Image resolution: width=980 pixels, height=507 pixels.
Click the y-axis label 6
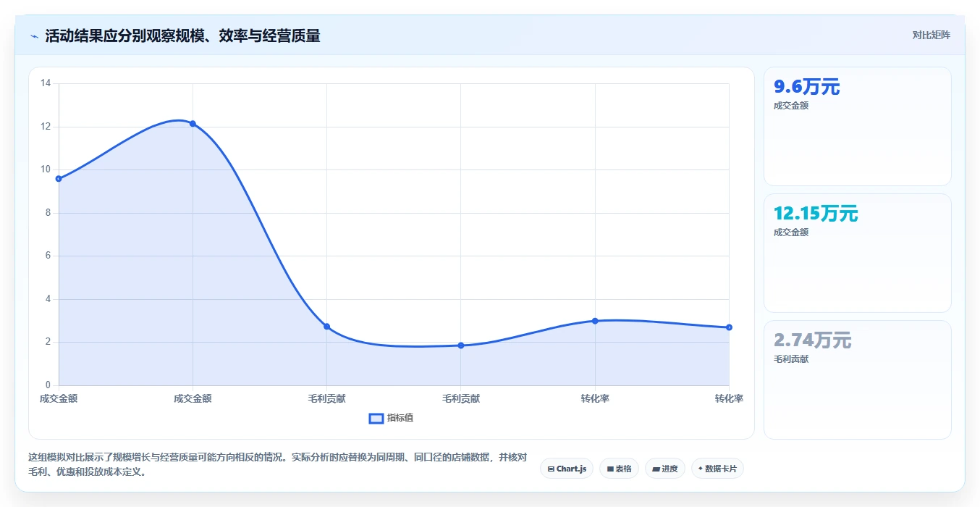point(48,256)
